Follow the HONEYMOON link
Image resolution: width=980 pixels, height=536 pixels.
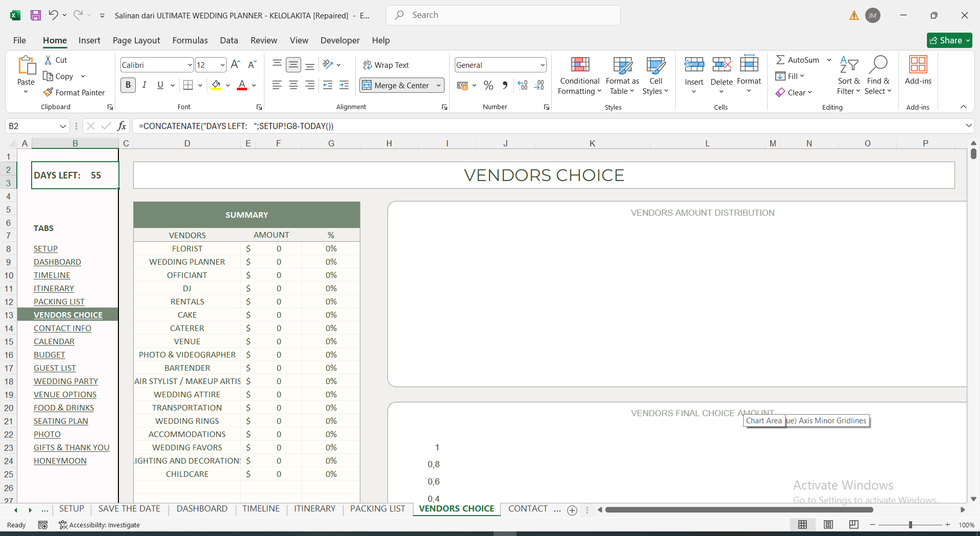(x=60, y=461)
